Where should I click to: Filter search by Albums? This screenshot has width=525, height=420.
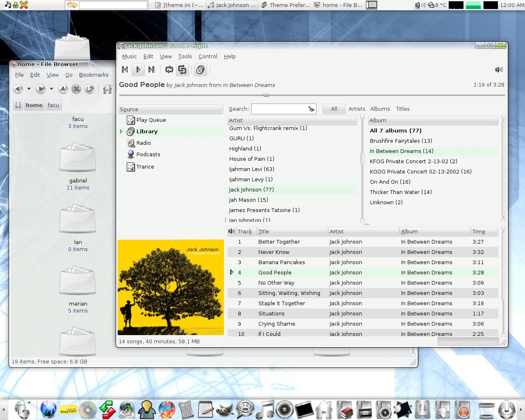click(380, 109)
